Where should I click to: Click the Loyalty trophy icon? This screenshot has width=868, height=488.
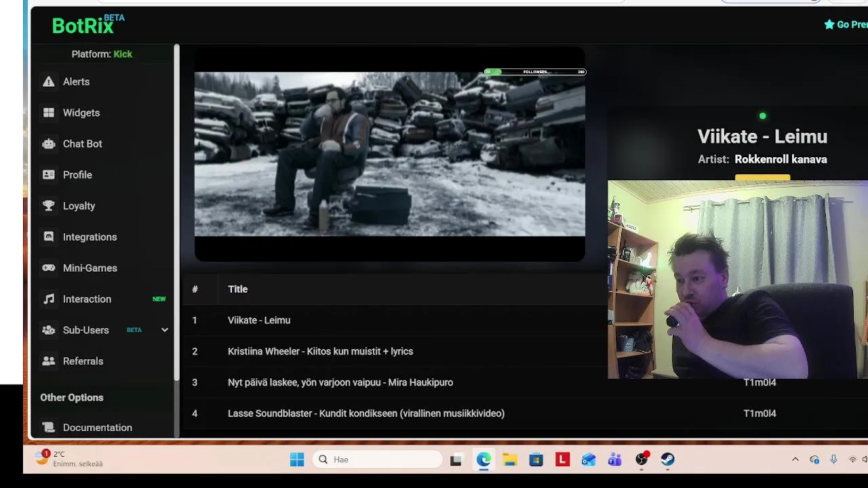(48, 206)
